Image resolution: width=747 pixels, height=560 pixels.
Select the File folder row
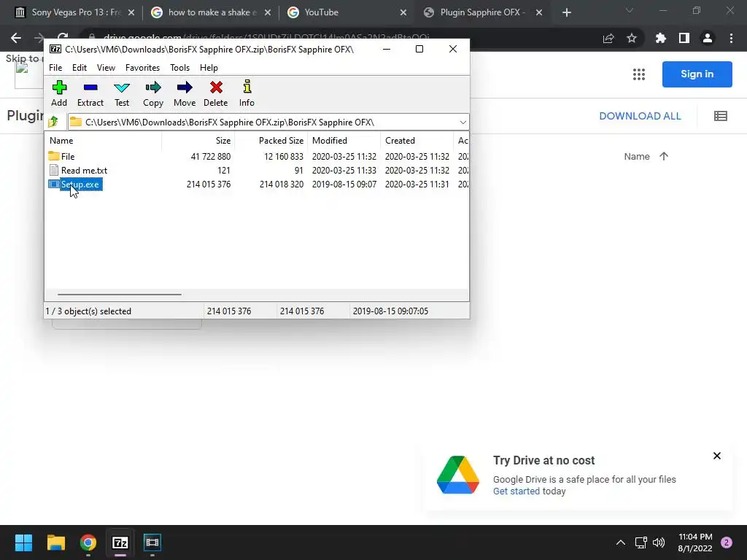[x=258, y=156]
